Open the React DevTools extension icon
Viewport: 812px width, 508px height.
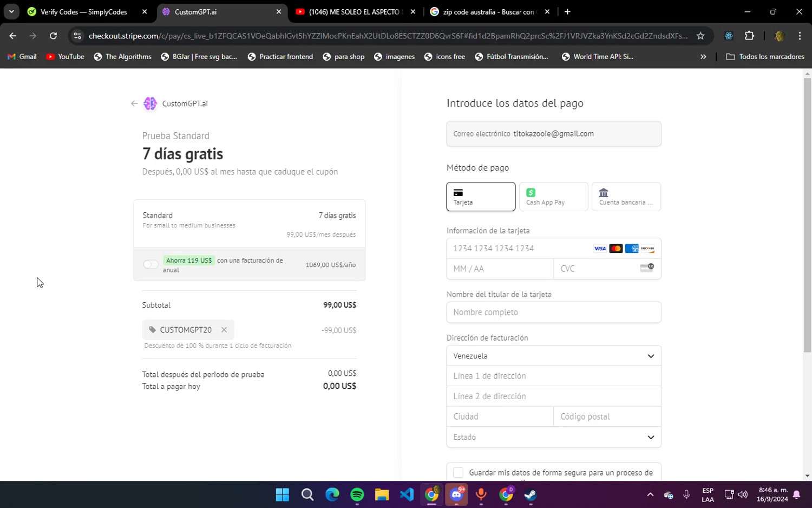[729, 36]
